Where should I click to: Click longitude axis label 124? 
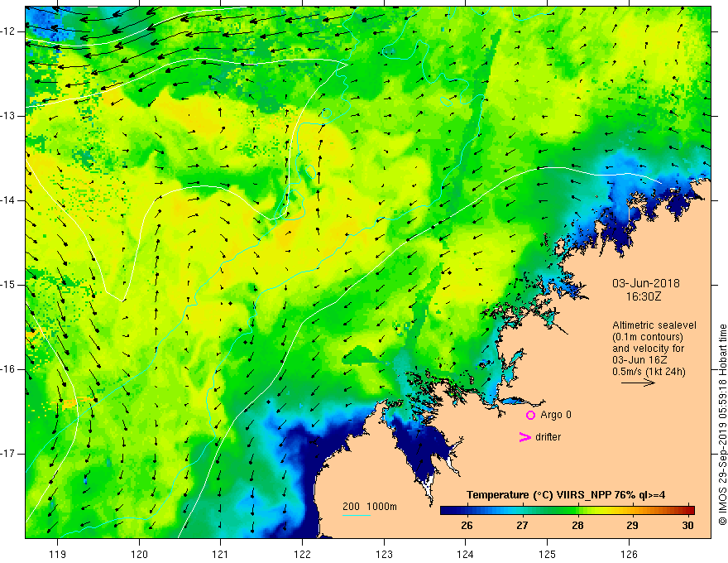[x=466, y=554]
